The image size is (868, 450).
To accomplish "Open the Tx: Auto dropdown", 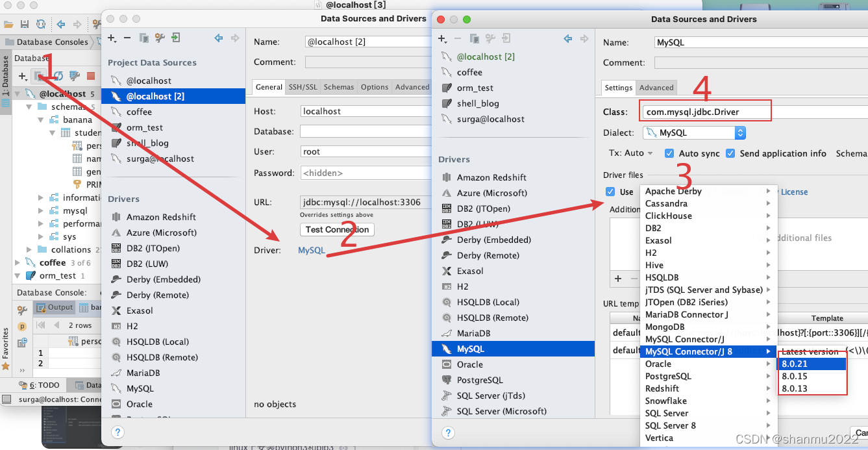I will pyautogui.click(x=630, y=153).
